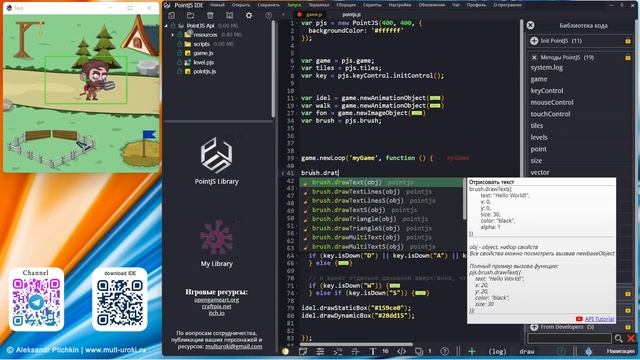Screen dimensions: 640x360
Task: Click the book documentation icon in the project toolbar
Action: click(230, 16)
